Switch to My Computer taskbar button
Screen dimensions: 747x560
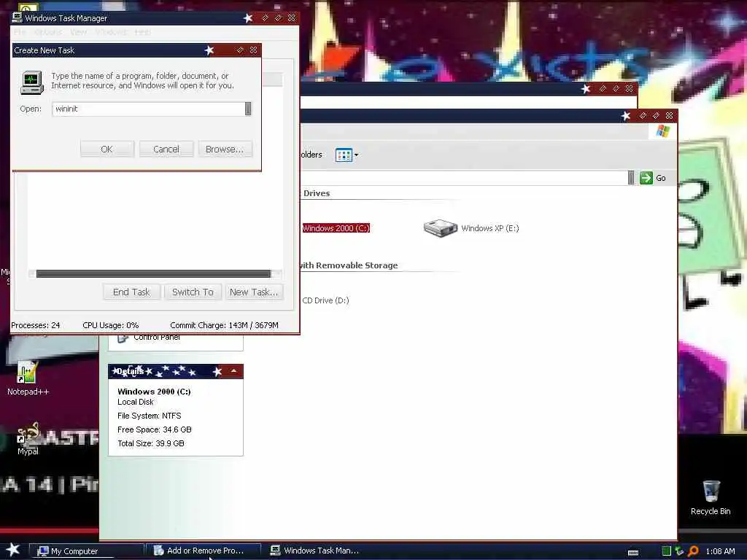tap(86, 551)
